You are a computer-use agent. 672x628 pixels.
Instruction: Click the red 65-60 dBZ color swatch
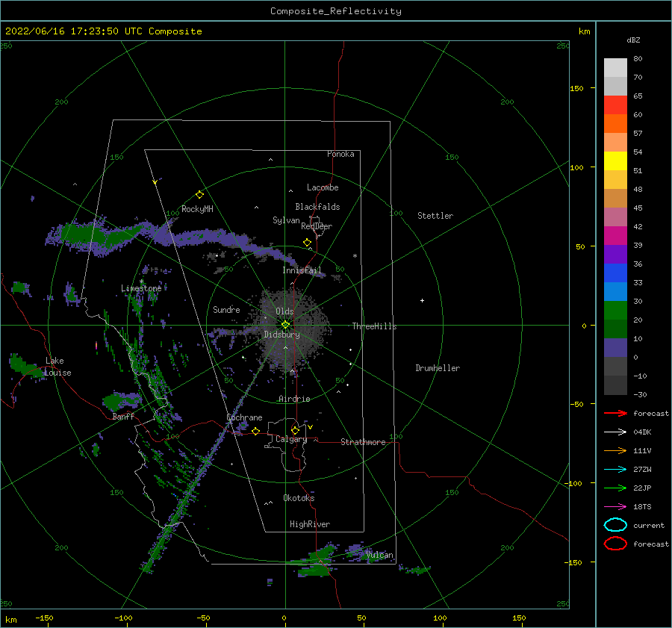tap(615, 105)
